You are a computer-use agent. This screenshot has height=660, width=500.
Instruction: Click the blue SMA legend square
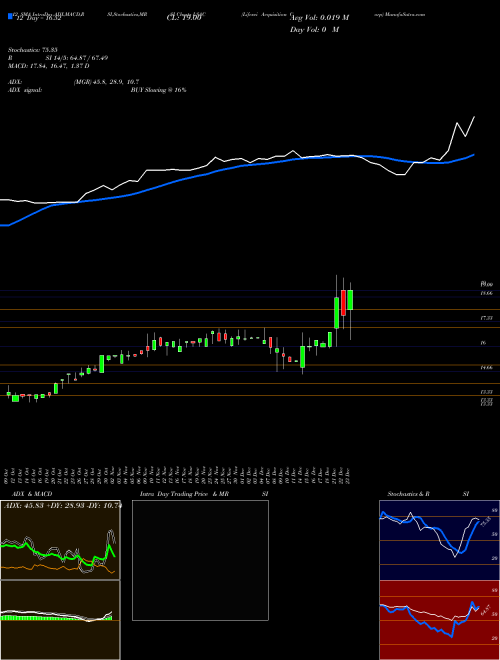point(10,16)
